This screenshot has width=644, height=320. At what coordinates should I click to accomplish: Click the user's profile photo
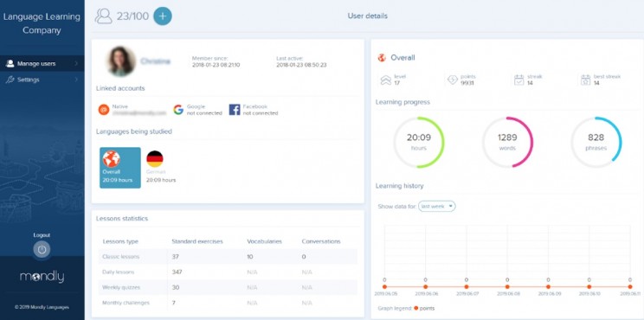tap(121, 61)
